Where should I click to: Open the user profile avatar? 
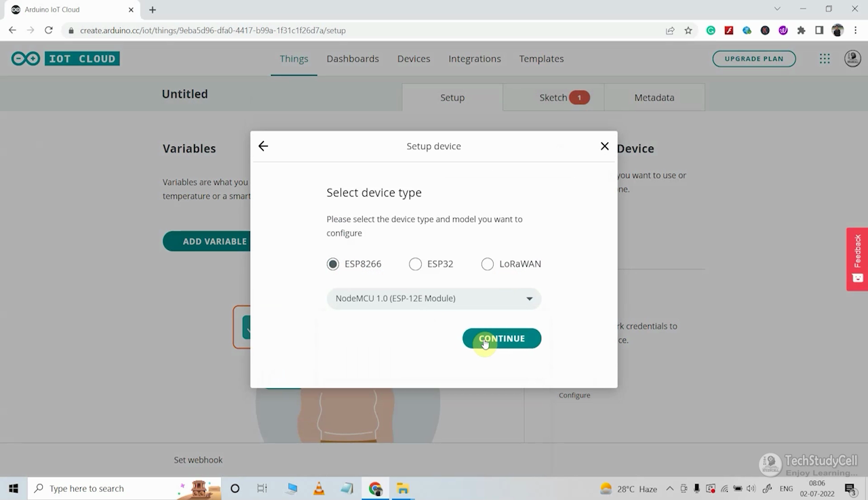852,59
